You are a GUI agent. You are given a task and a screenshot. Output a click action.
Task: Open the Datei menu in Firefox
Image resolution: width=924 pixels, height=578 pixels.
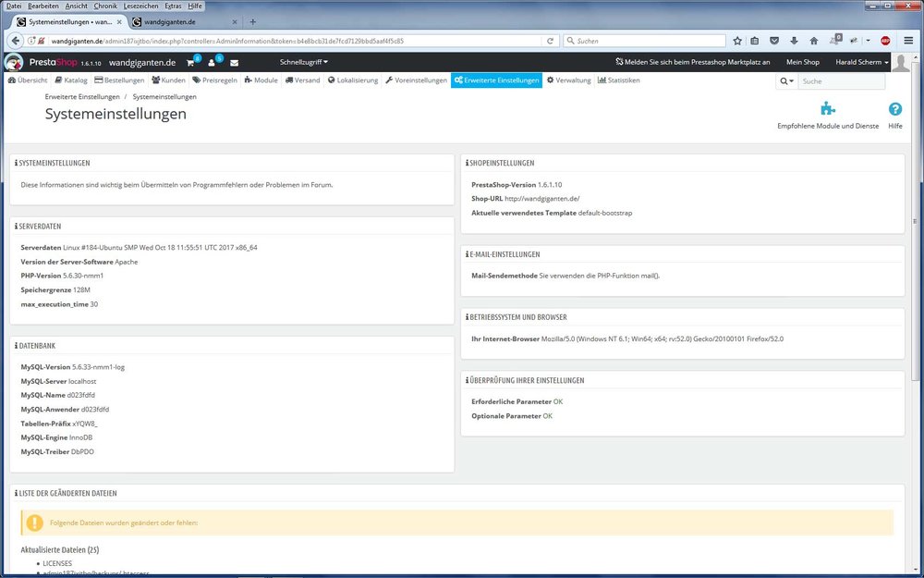[14, 6]
